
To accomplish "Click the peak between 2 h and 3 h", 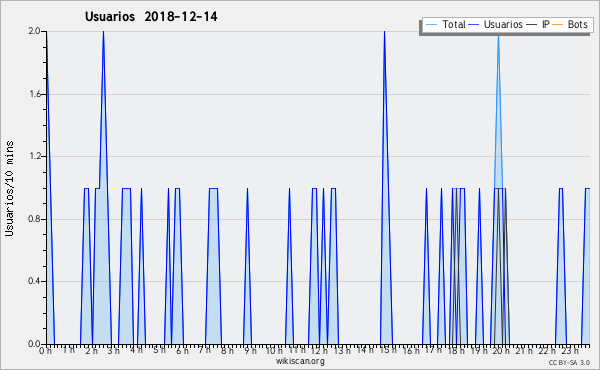I will 103,32.
